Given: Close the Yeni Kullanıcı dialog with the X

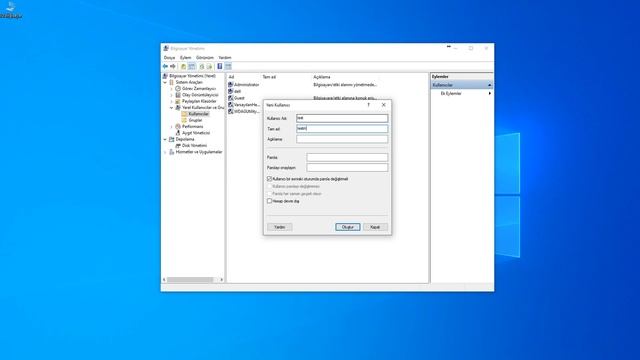Looking at the screenshot, I should pos(384,105).
